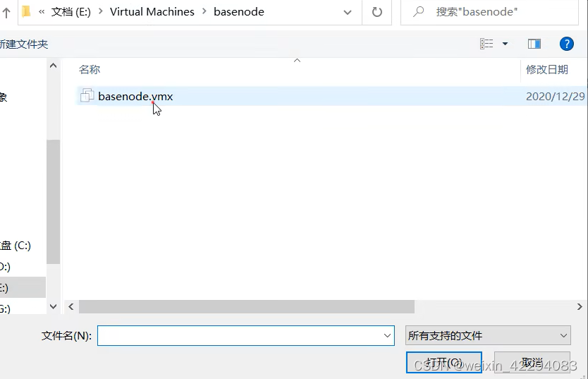The height and width of the screenshot is (379, 588).
Task: Expand the file name dropdown arrow
Action: (x=387, y=335)
